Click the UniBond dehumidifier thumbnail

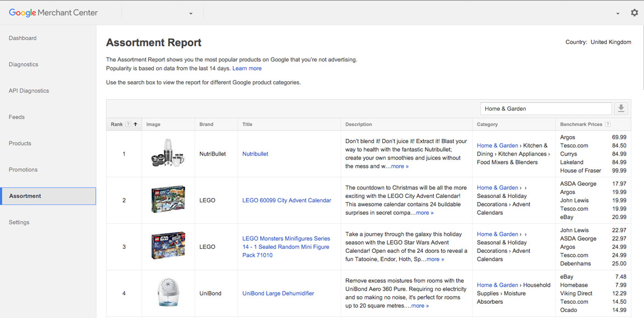(169, 293)
